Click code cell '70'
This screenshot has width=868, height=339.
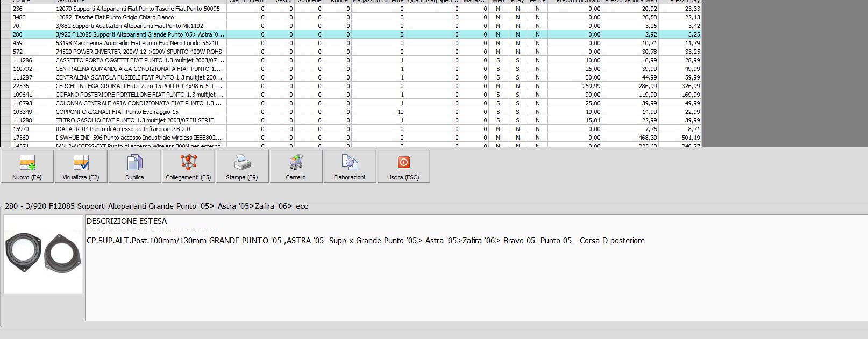coord(33,26)
